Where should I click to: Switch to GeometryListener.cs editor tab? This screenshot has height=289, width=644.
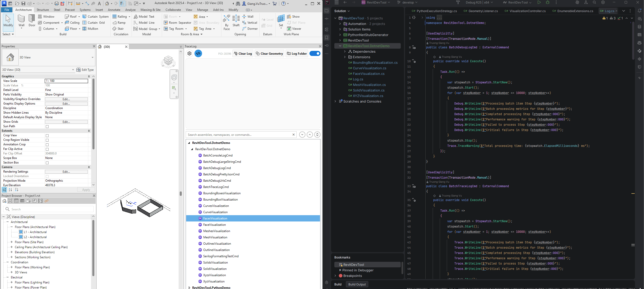[483, 11]
